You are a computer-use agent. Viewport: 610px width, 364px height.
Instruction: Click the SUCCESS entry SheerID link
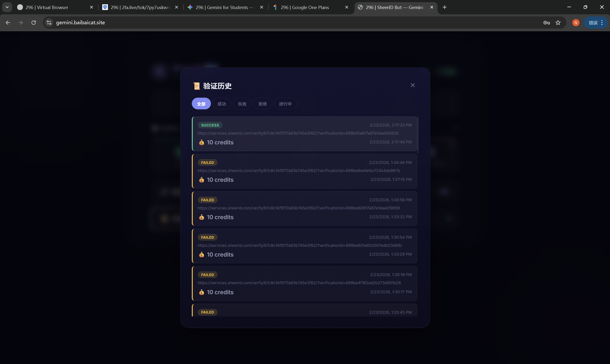coord(298,133)
